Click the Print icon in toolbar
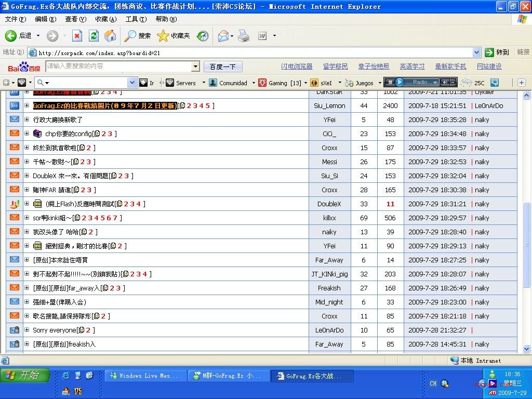The width and height of the screenshot is (532, 399). [x=244, y=36]
